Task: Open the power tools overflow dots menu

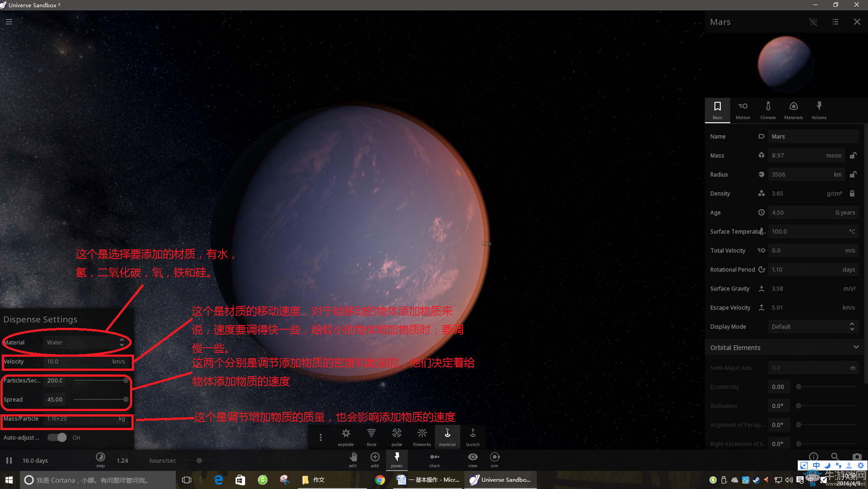Action: click(320, 437)
